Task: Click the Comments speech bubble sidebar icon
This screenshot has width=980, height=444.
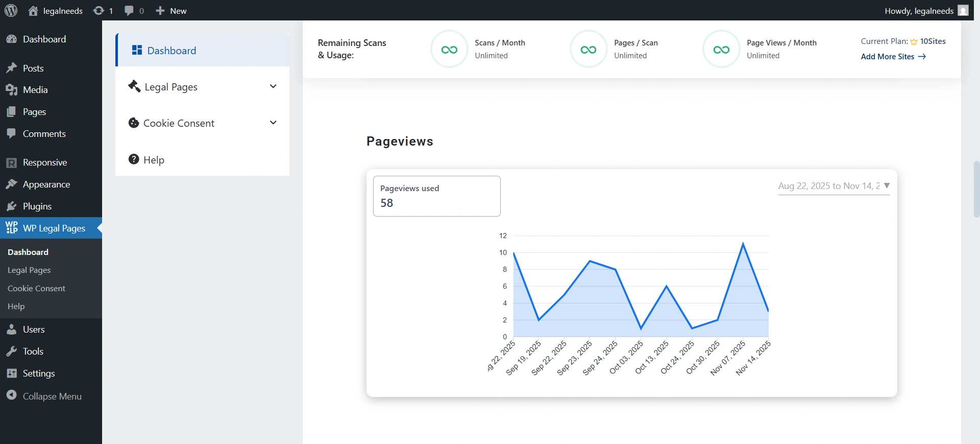Action: click(12, 134)
